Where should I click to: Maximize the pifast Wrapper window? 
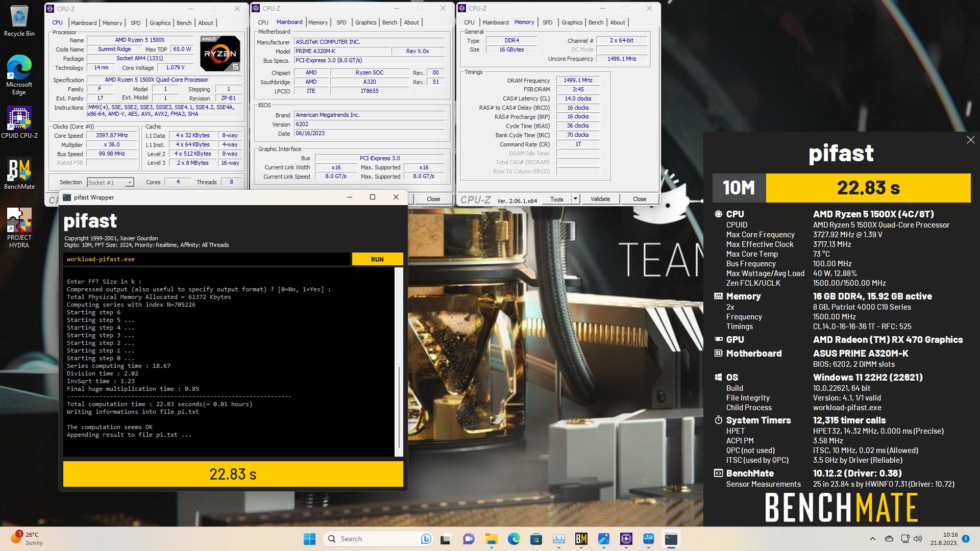[373, 197]
